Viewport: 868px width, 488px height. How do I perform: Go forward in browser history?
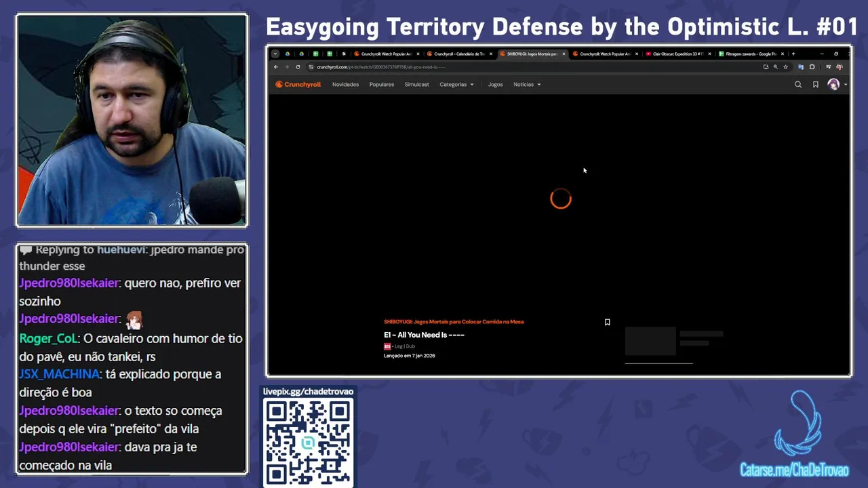click(287, 67)
